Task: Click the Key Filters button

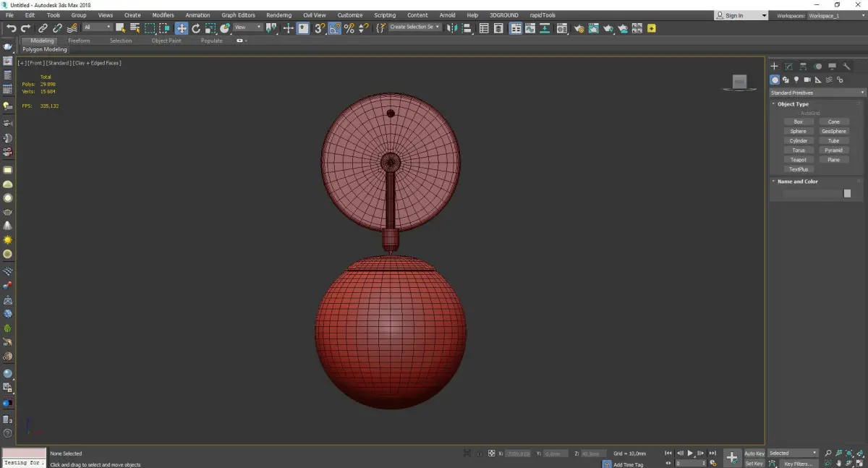Action: click(x=798, y=464)
